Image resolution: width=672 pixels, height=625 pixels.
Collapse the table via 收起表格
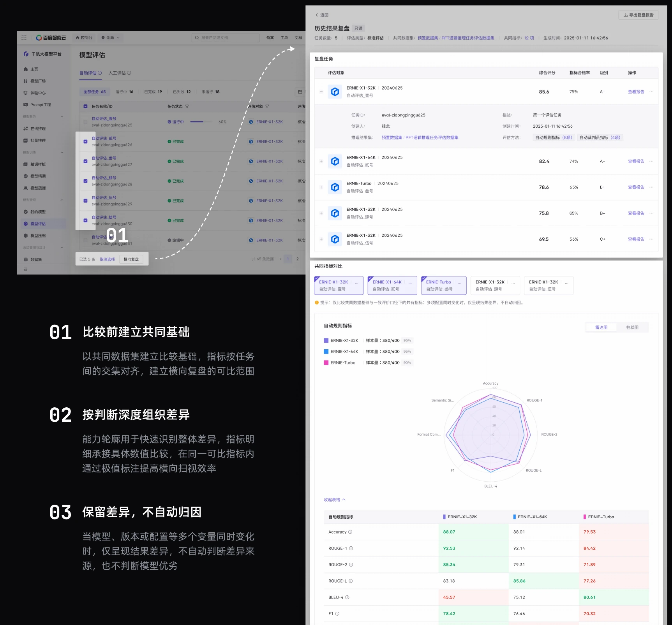tap(334, 500)
